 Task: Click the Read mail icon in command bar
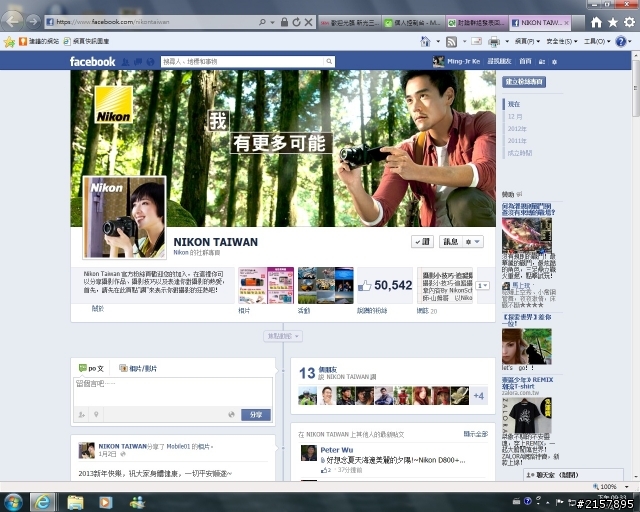(x=476, y=41)
